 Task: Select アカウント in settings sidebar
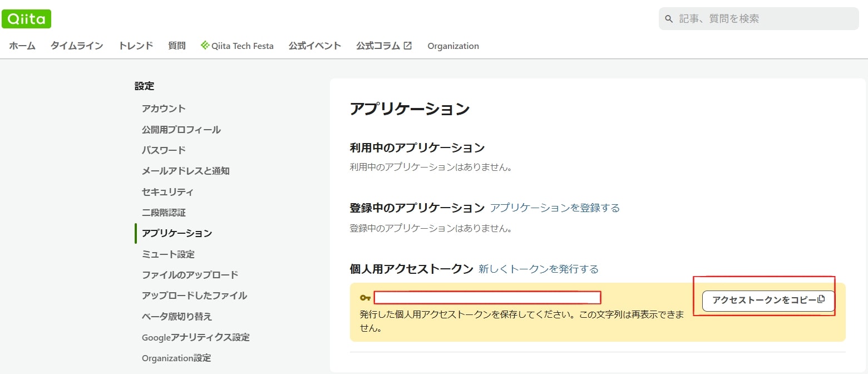click(x=164, y=109)
